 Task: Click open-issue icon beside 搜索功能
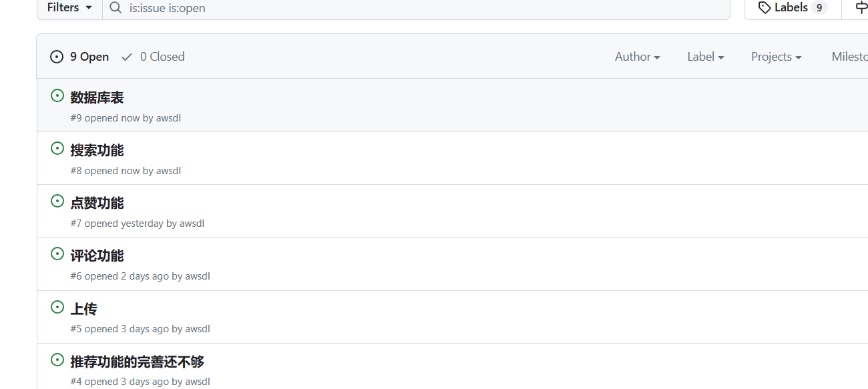click(57, 149)
